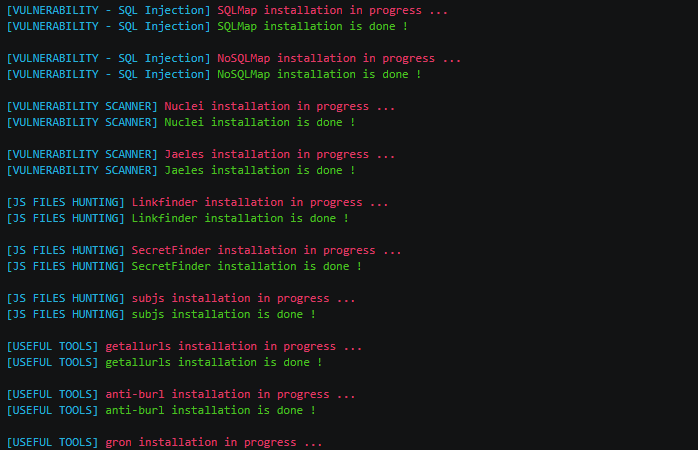
Task: Click the green 'SQLMap installation is done !' text
Action: pyautogui.click(x=312, y=26)
